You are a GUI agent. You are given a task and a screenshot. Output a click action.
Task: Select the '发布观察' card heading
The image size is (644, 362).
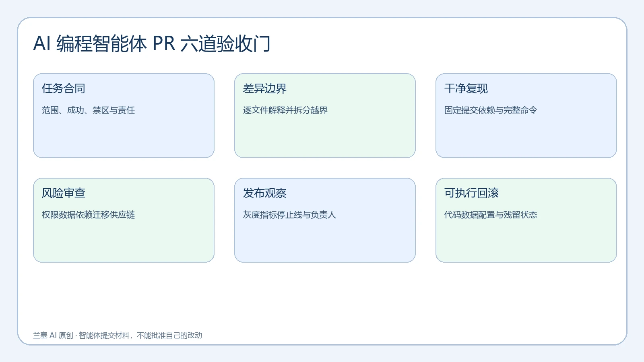[265, 193]
